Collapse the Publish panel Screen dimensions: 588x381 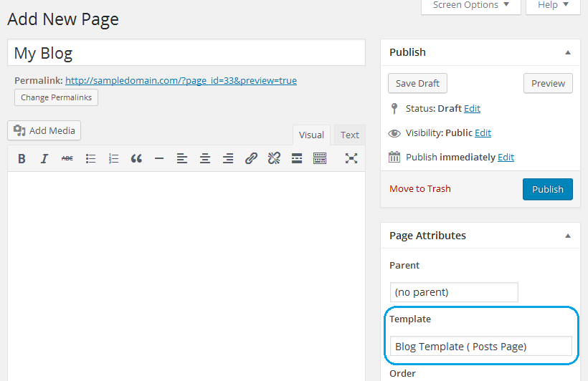pyautogui.click(x=568, y=52)
